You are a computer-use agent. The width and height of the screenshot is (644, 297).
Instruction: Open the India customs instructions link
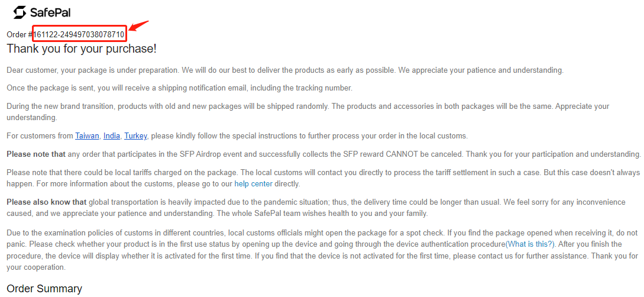[x=111, y=135]
